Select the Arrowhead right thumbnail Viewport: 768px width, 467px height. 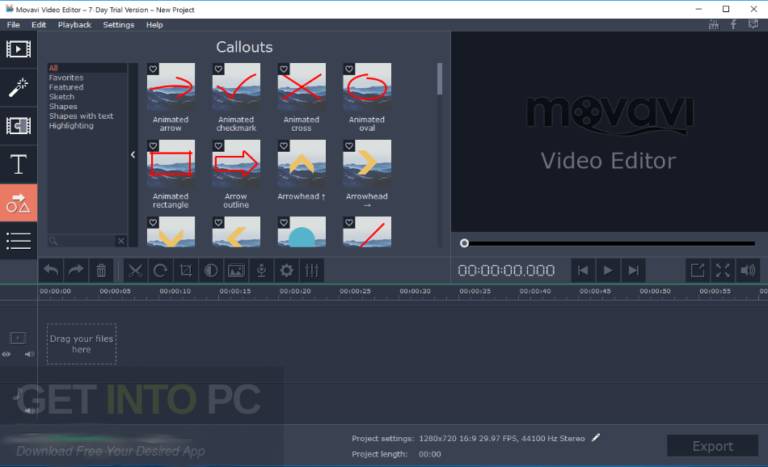[x=367, y=164]
